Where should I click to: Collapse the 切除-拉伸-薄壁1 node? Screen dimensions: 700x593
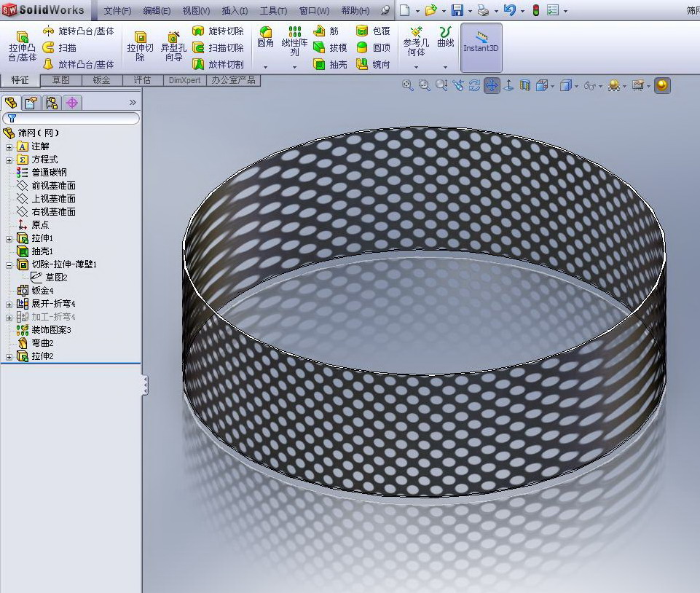coord(9,265)
